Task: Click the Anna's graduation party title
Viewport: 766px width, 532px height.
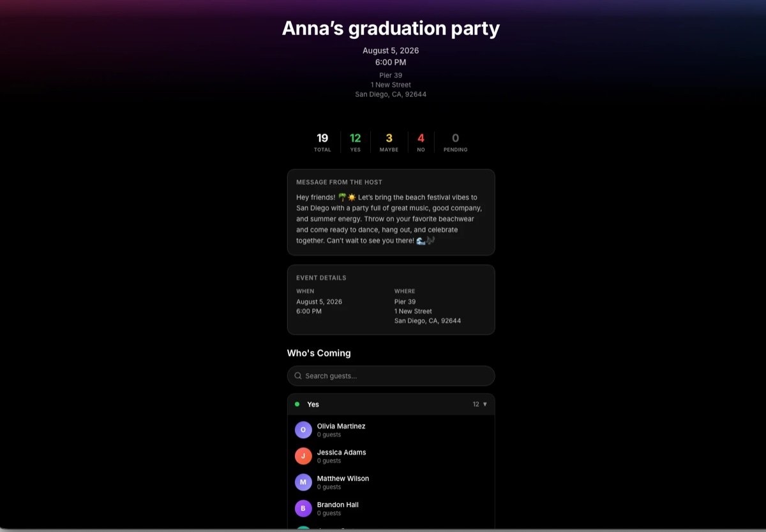Action: [391, 28]
